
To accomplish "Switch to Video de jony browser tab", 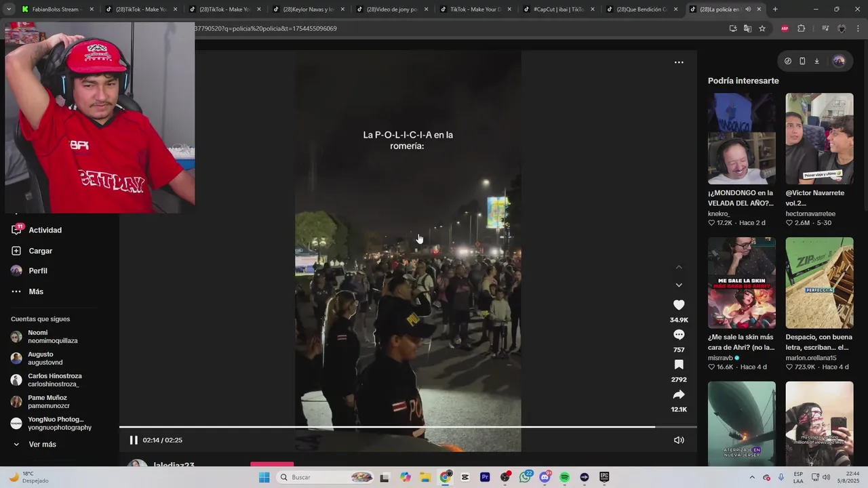I will (x=392, y=9).
